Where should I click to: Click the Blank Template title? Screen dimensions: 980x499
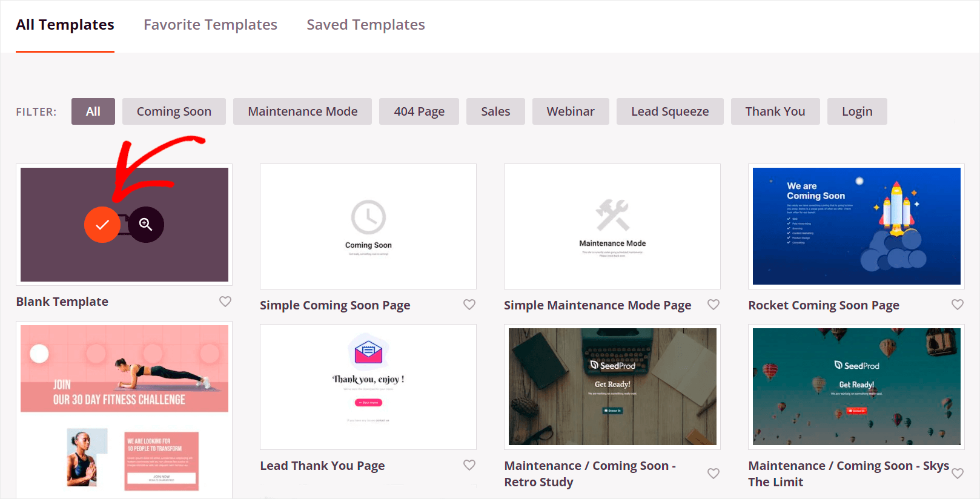tap(62, 302)
